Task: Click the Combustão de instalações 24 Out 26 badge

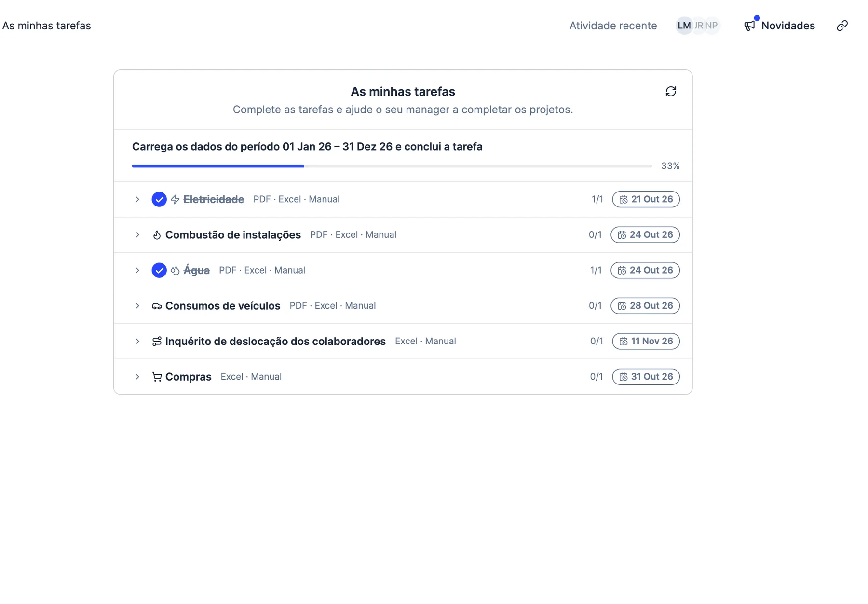Action: (x=645, y=235)
